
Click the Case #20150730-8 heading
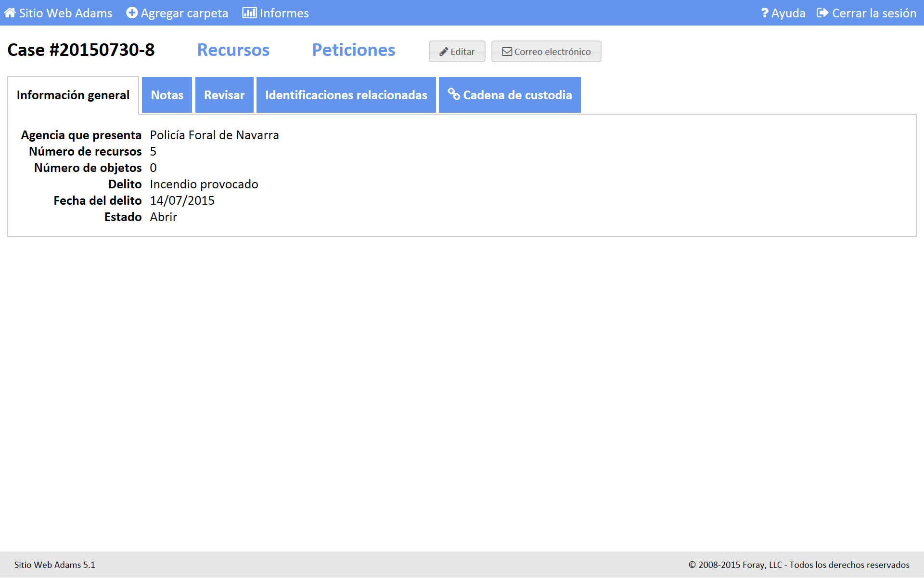point(81,50)
